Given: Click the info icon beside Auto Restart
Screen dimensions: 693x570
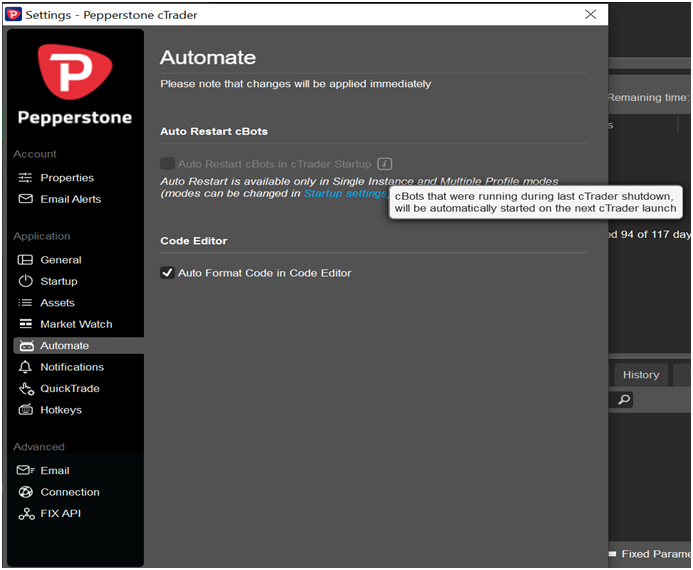Looking at the screenshot, I should 385,164.
